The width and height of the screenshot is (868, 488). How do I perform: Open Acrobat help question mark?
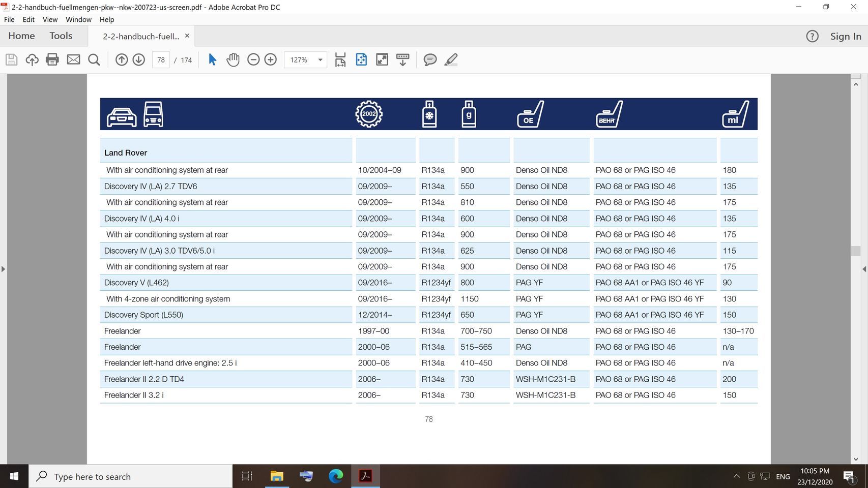[x=812, y=36]
